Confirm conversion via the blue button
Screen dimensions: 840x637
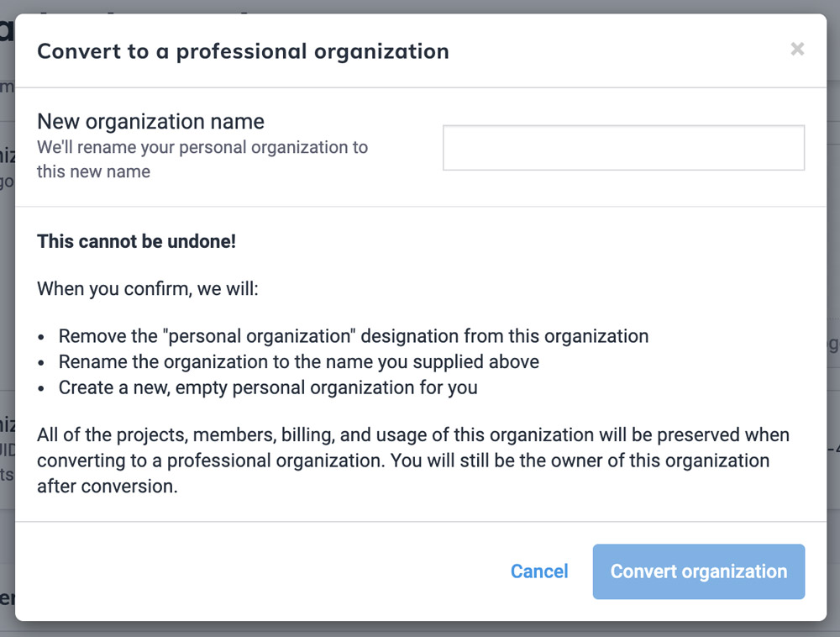[x=698, y=571]
